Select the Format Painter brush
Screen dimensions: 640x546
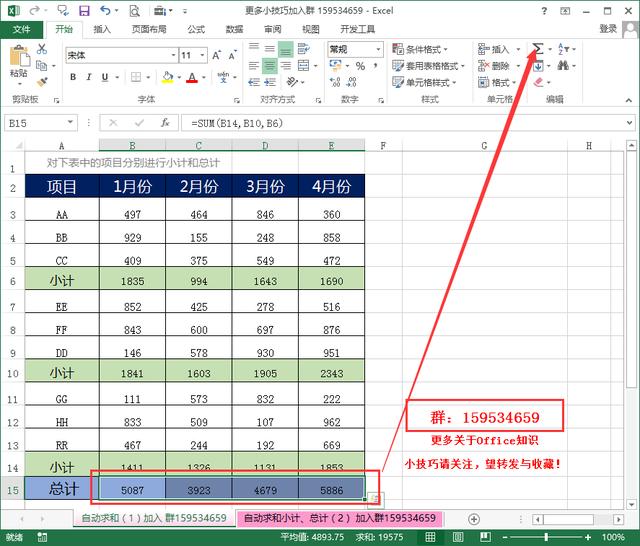[42, 82]
